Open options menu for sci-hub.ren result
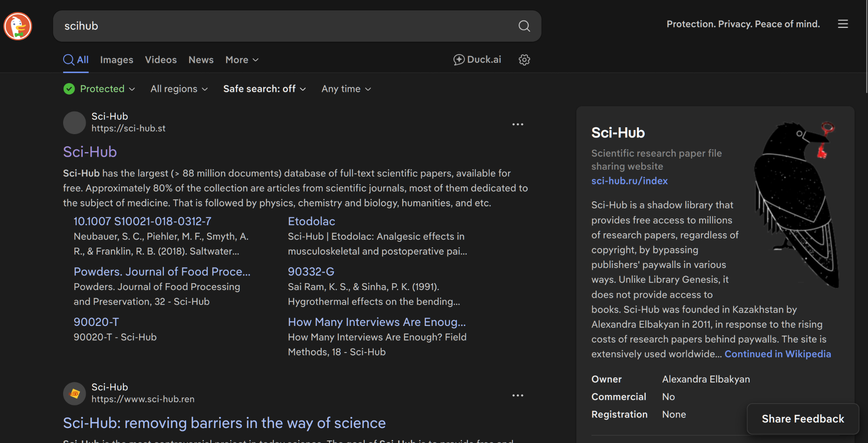Viewport: 868px width, 443px height. (x=518, y=396)
